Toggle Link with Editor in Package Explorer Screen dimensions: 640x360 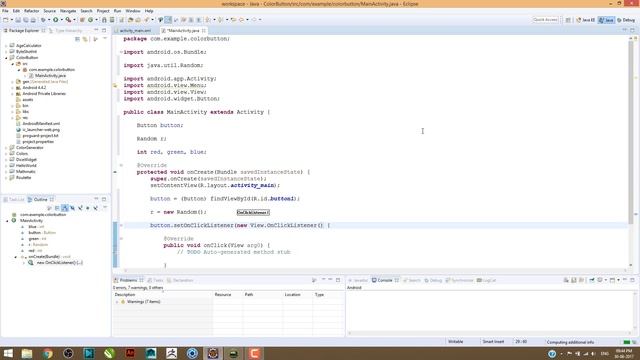pos(85,39)
